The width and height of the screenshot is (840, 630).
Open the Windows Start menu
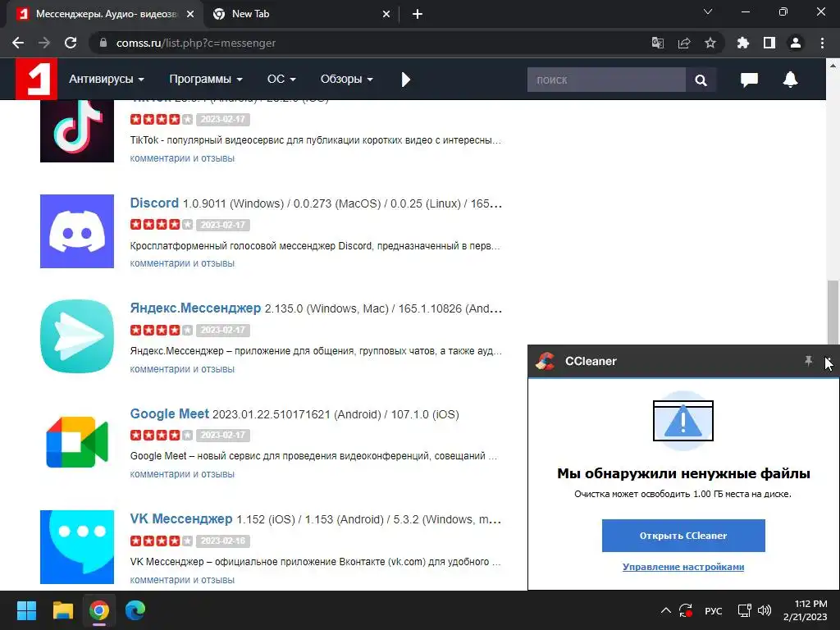point(26,610)
